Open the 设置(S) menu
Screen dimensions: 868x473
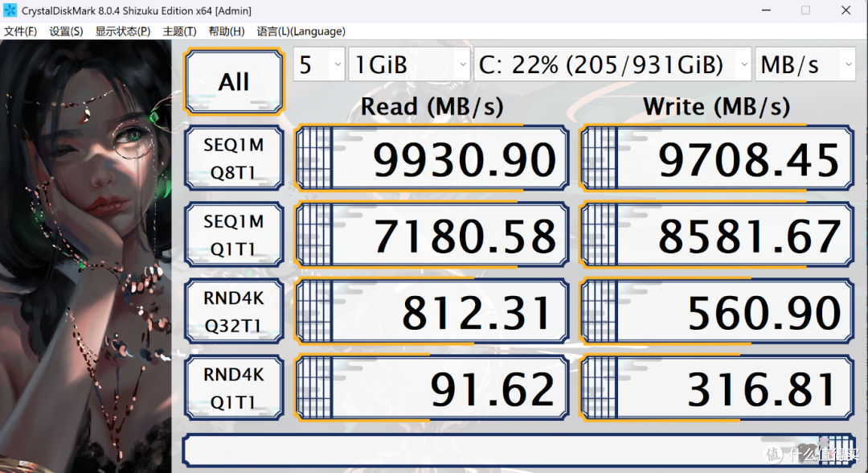[x=66, y=31]
